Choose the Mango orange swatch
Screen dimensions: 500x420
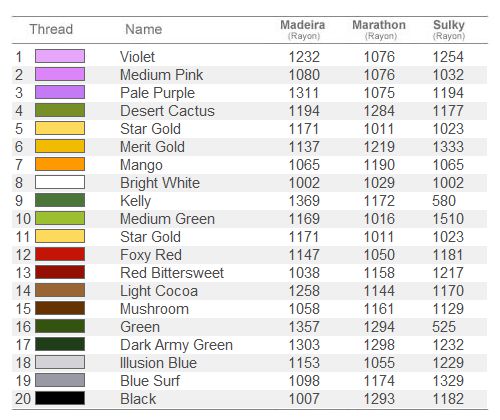coord(60,164)
